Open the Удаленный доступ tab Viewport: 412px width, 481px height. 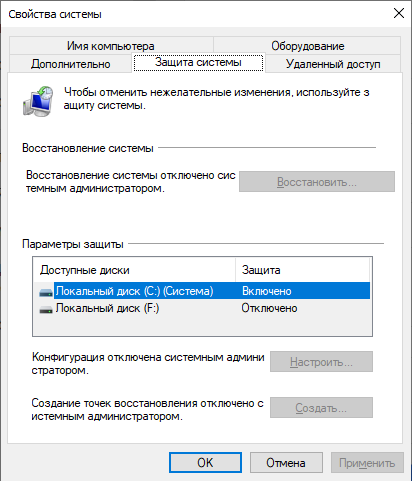click(x=333, y=63)
